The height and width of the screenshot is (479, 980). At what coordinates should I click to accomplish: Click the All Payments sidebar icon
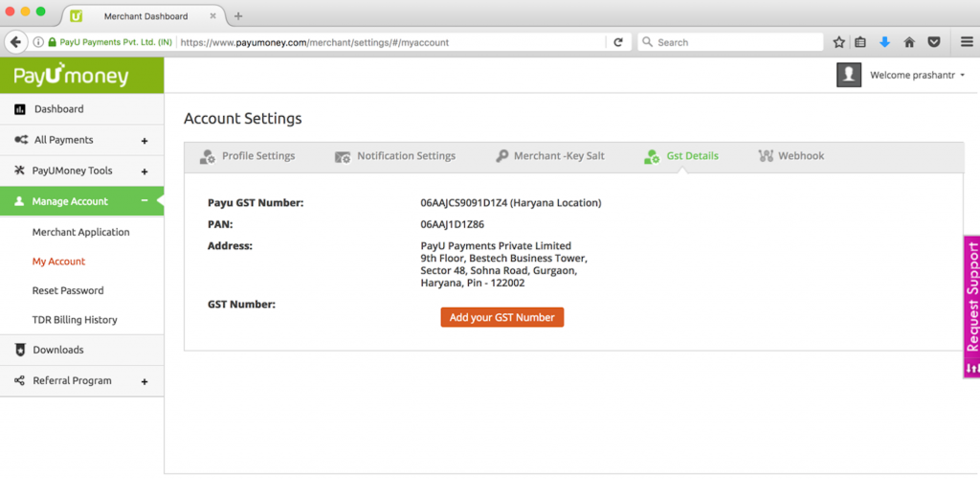pyautogui.click(x=21, y=140)
